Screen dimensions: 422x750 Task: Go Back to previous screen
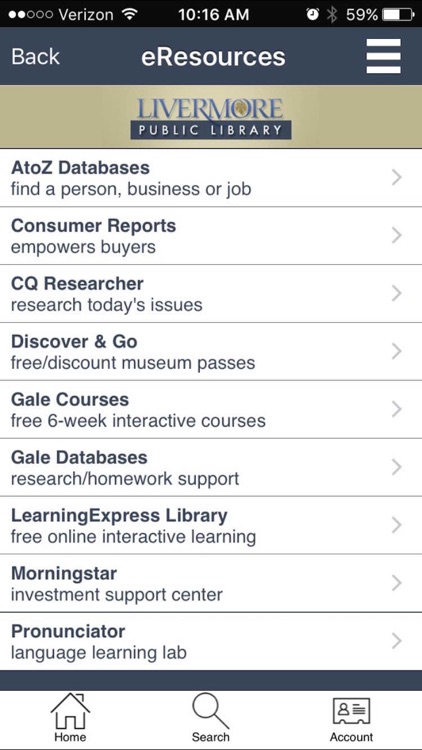[35, 56]
